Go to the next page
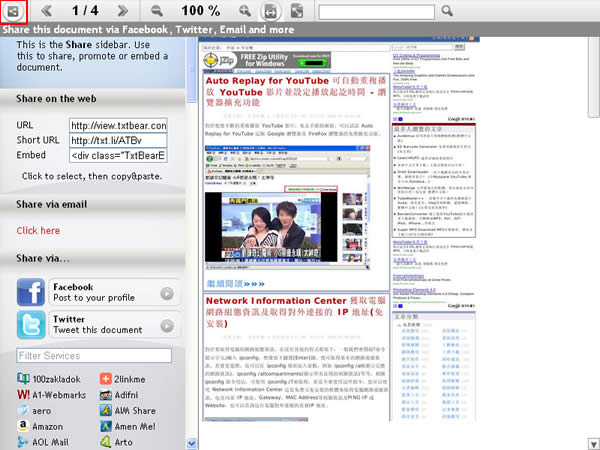Screen dimensions: 600x450 [122, 10]
